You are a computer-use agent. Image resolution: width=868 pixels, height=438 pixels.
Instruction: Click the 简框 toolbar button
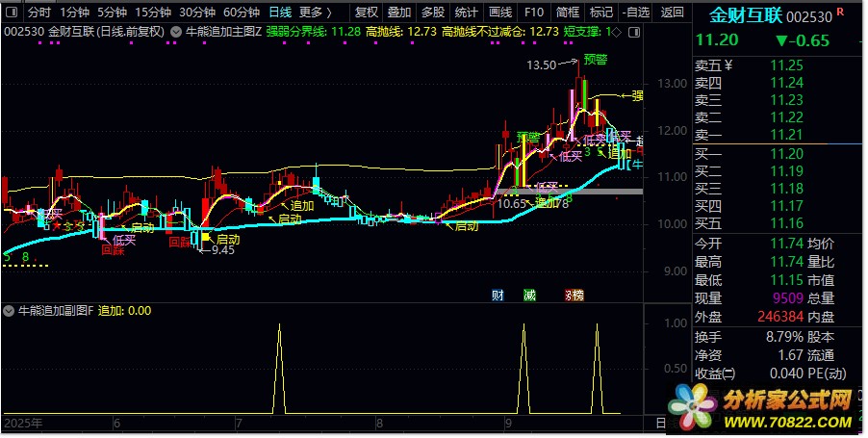(568, 12)
